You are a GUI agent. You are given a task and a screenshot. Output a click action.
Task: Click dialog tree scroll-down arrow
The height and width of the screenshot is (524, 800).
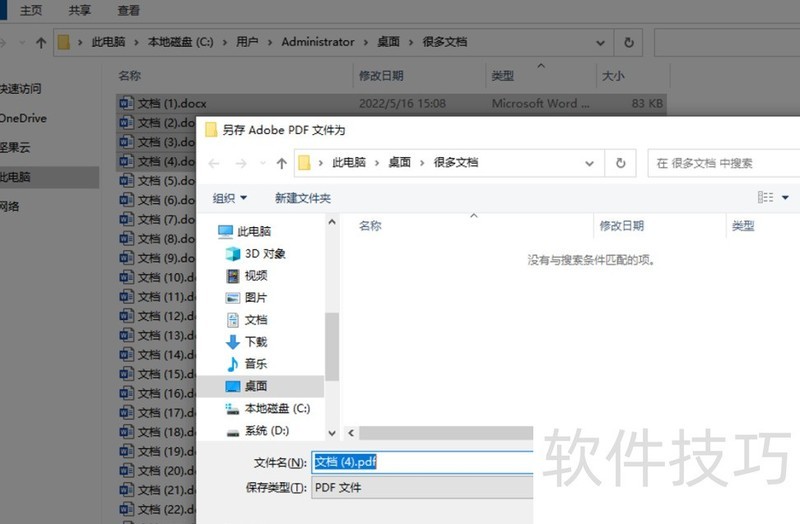click(x=332, y=433)
